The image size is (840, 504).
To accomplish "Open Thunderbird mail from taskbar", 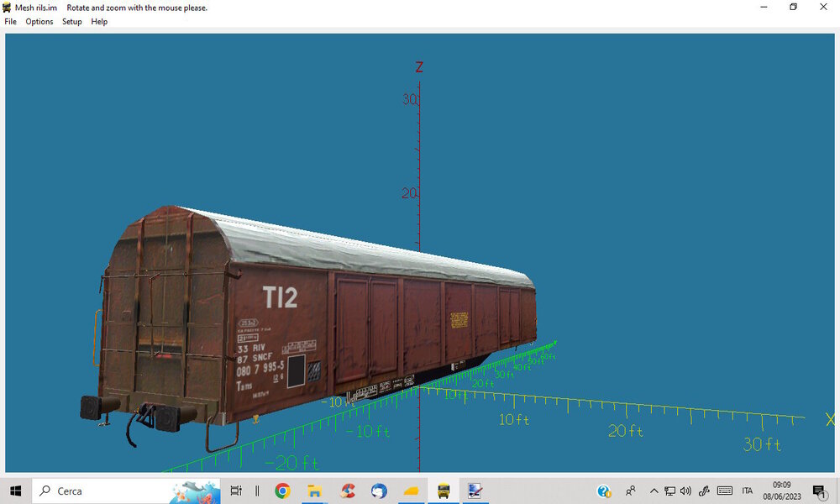I will coord(379,491).
